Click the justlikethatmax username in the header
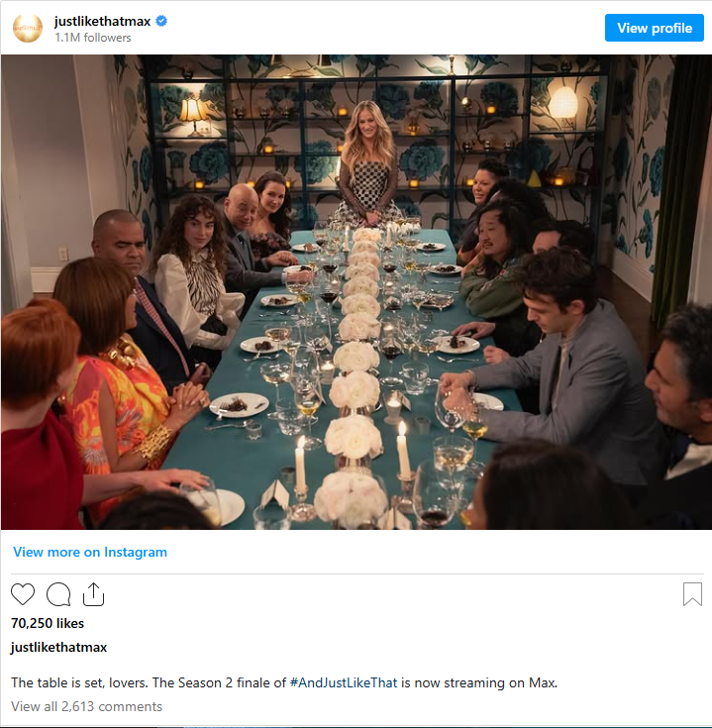 pyautogui.click(x=102, y=22)
